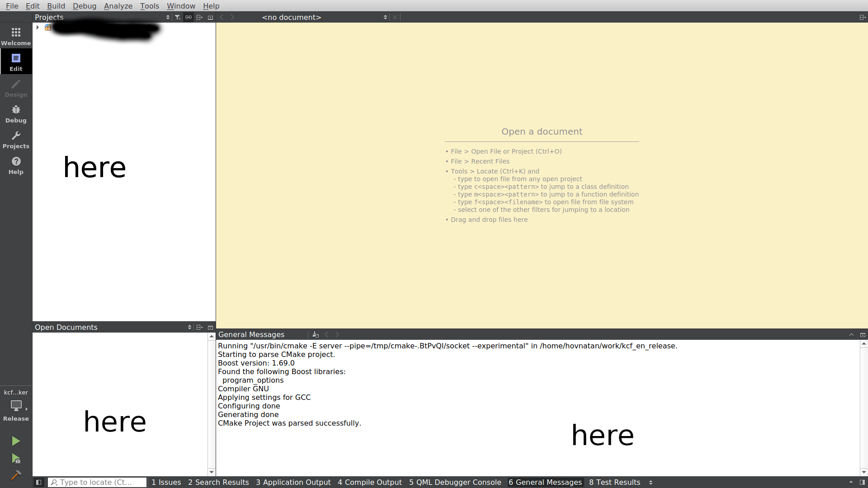
Task: Open the Issues output pane
Action: (166, 482)
